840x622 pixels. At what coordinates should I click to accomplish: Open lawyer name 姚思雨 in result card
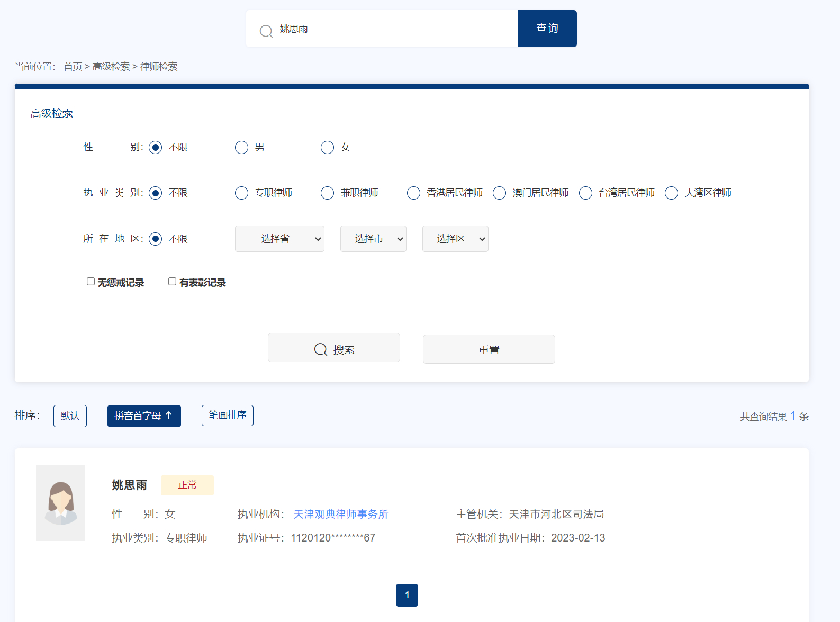[129, 485]
